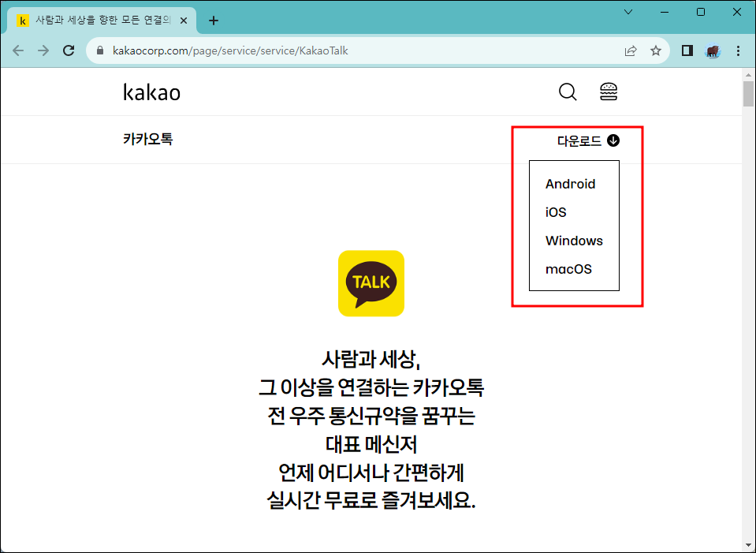Click the site security padlock icon
The image size is (756, 553).
(x=99, y=50)
